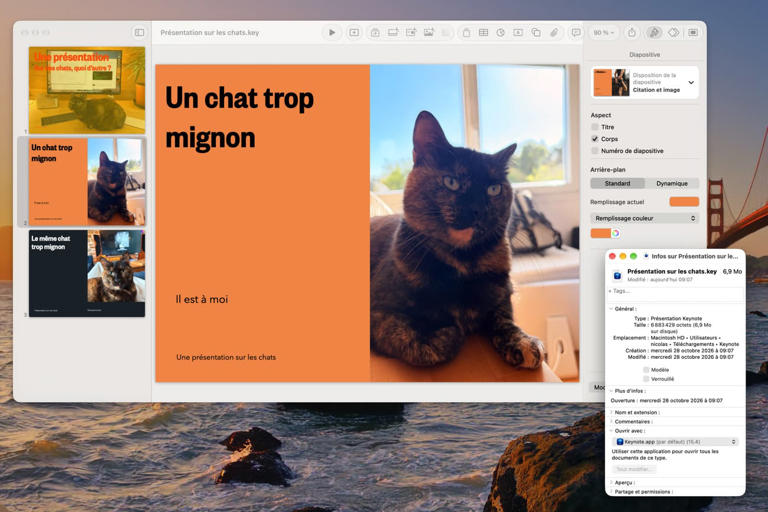Viewport: 768px width, 512px height.
Task: Check the Verrouillé checkbox in Infos window
Action: click(x=646, y=379)
